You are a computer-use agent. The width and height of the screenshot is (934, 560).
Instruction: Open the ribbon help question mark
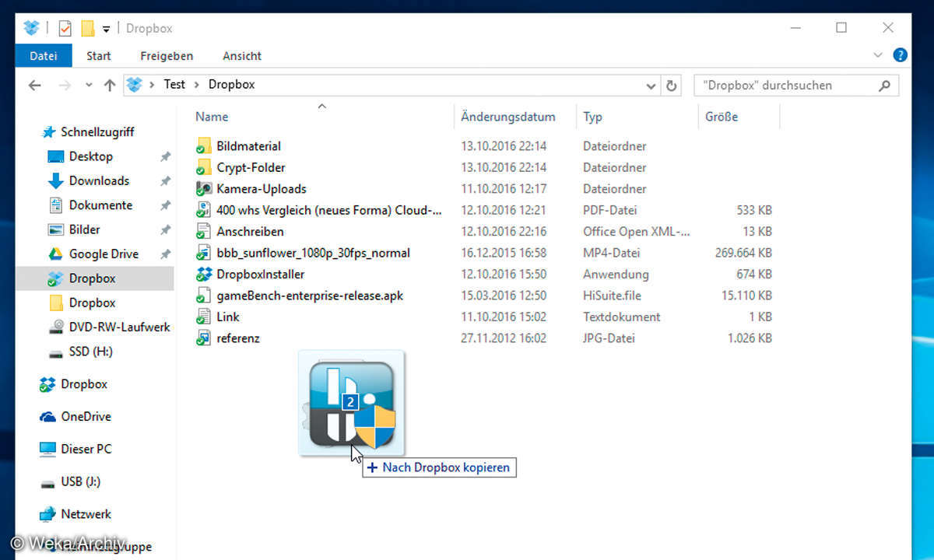coord(900,55)
